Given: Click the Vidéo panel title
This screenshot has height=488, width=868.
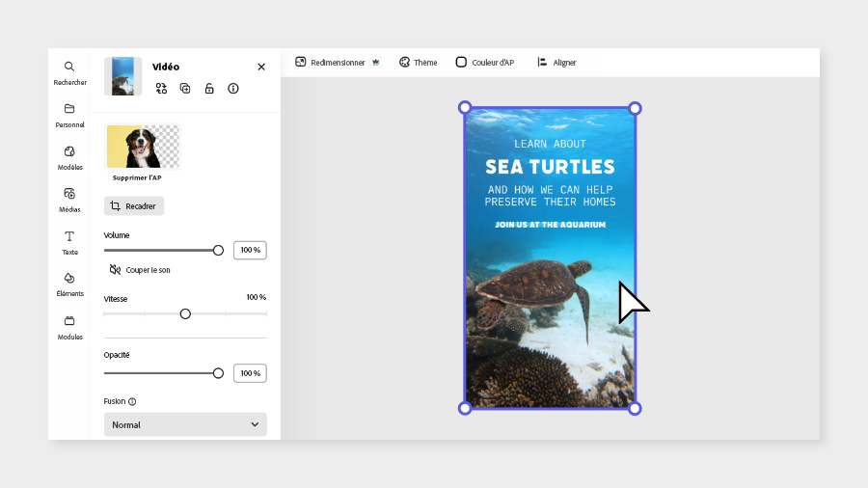Looking at the screenshot, I should [166, 67].
